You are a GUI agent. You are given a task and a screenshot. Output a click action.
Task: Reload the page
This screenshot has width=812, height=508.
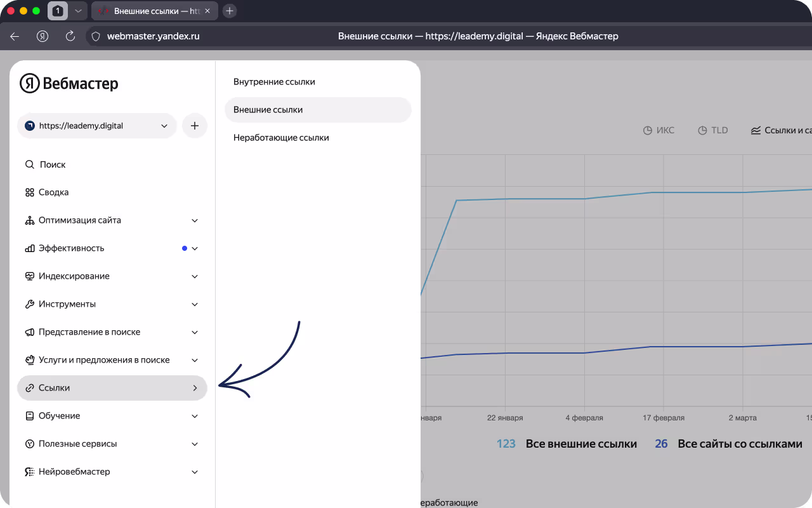(x=70, y=36)
